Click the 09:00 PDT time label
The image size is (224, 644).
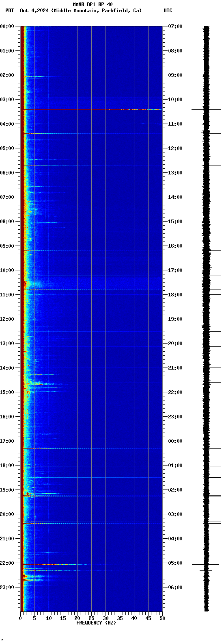coord(7,246)
